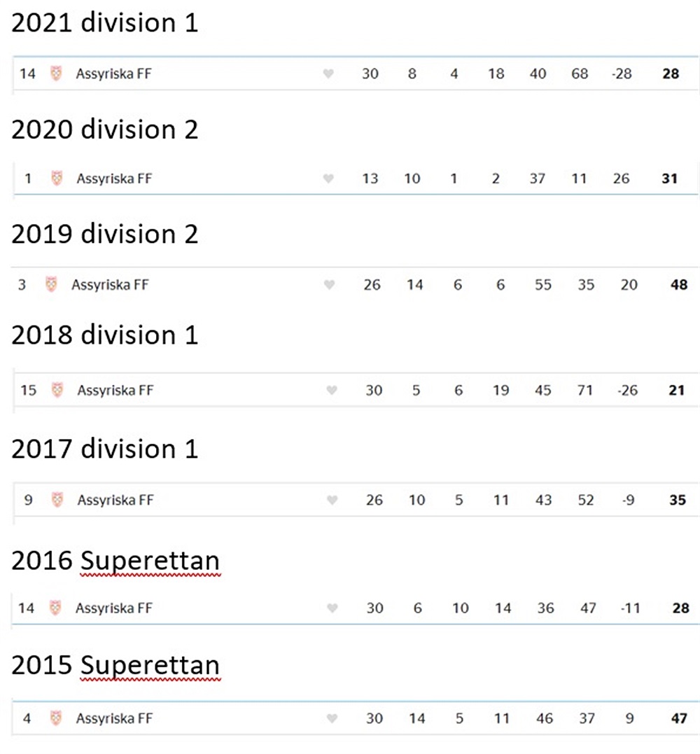Click goal difference -28 in 2021 row
This screenshot has height=754, width=700.
(x=622, y=74)
